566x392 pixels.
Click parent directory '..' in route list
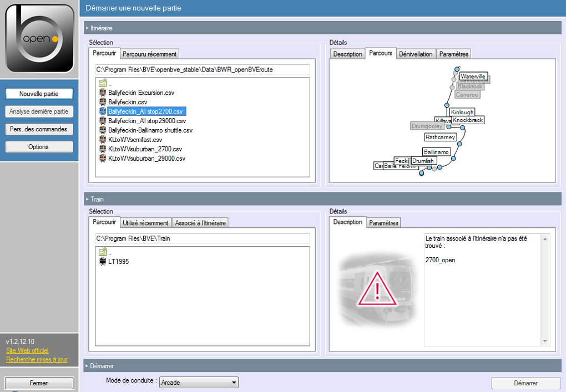(x=110, y=83)
